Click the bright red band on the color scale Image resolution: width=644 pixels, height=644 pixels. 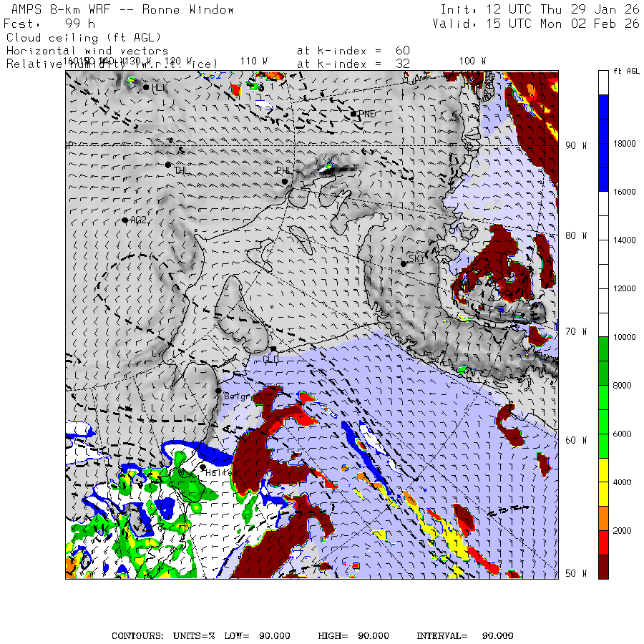point(603,542)
